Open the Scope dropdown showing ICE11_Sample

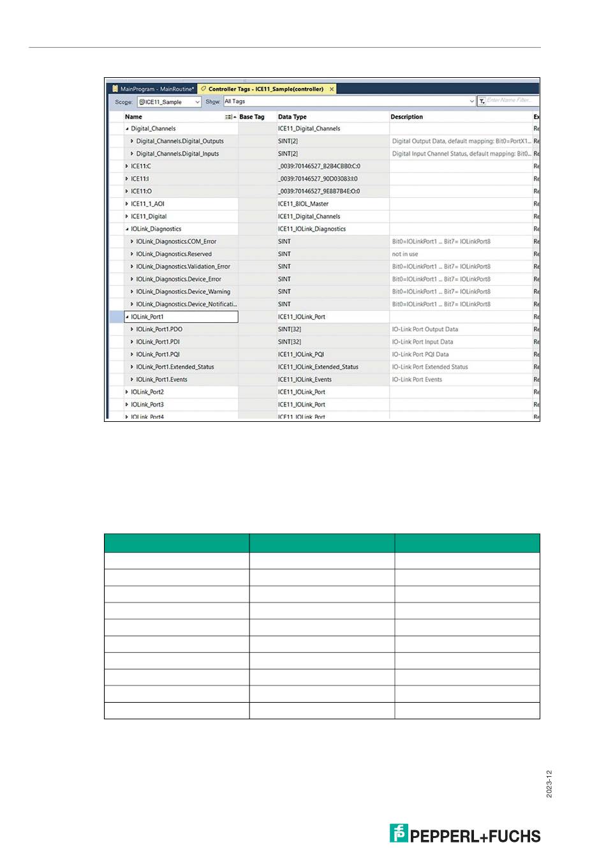point(169,102)
